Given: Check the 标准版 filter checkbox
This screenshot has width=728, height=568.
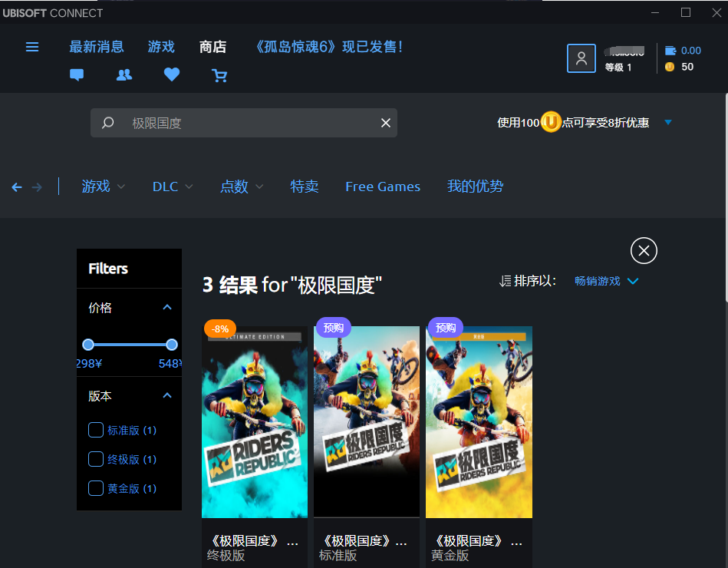Looking at the screenshot, I should 96,430.
